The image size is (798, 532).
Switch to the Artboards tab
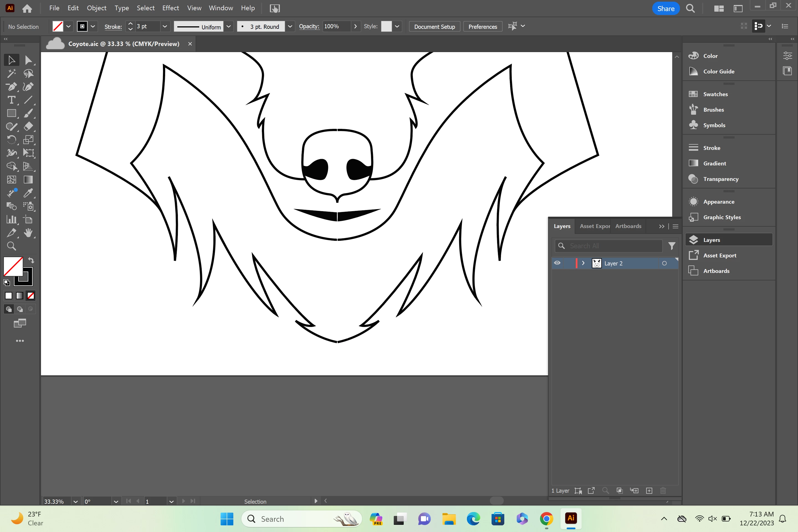pos(628,226)
